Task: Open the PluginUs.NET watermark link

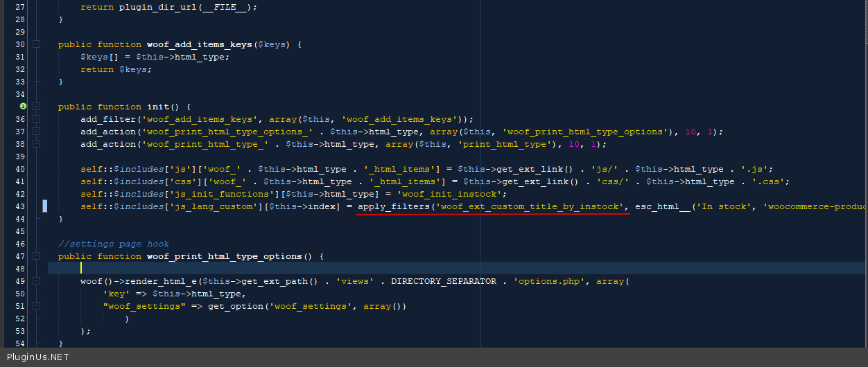Action: pyautogui.click(x=37, y=357)
